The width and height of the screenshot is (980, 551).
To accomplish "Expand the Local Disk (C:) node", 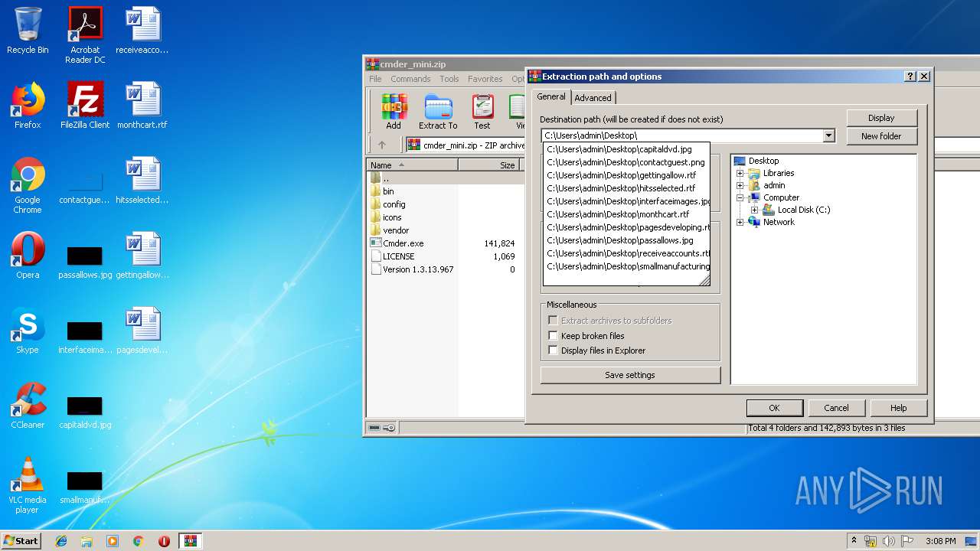I will 755,210.
